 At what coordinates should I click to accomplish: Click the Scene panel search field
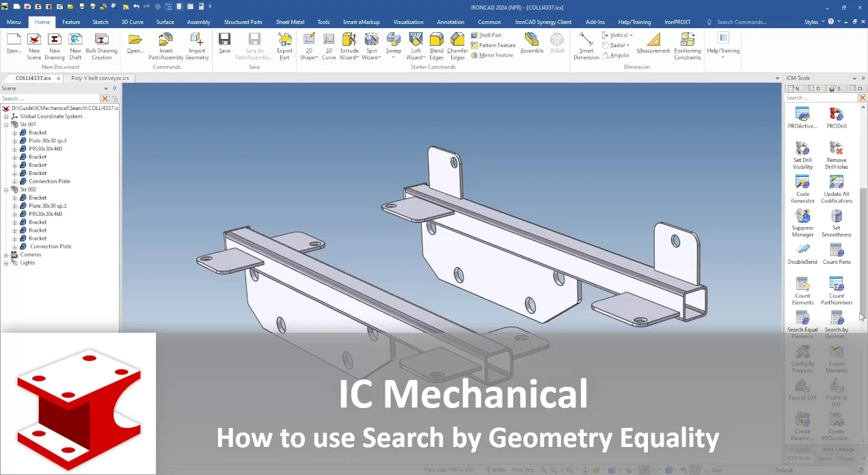tap(50, 98)
